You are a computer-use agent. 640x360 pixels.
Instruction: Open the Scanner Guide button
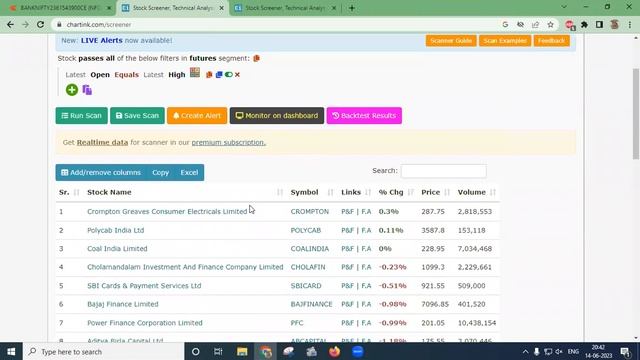[x=451, y=40]
